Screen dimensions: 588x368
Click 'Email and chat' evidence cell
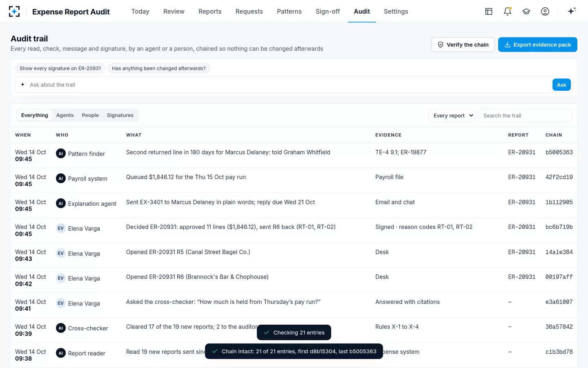pyautogui.click(x=395, y=202)
